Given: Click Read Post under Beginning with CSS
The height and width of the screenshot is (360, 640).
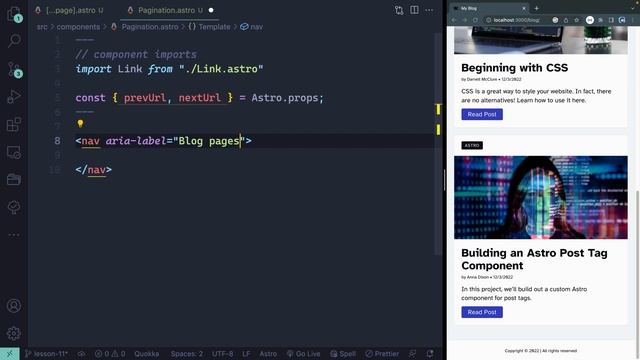Looking at the screenshot, I should (x=482, y=114).
